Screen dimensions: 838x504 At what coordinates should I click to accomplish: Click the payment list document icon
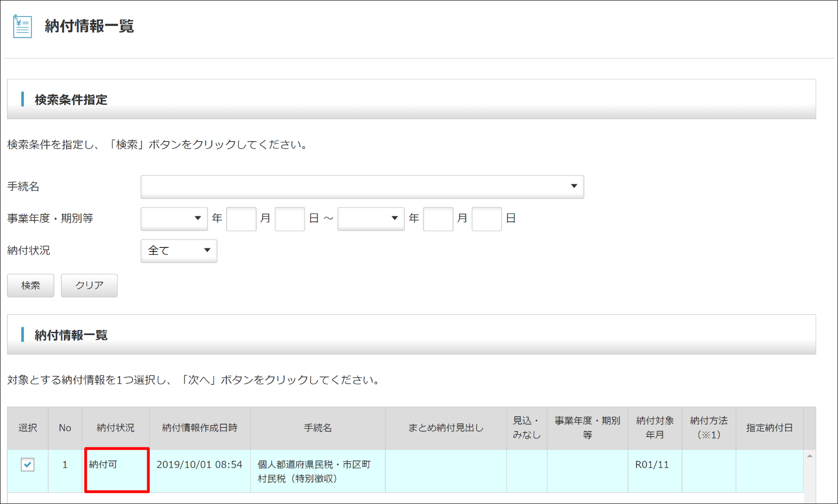22,26
